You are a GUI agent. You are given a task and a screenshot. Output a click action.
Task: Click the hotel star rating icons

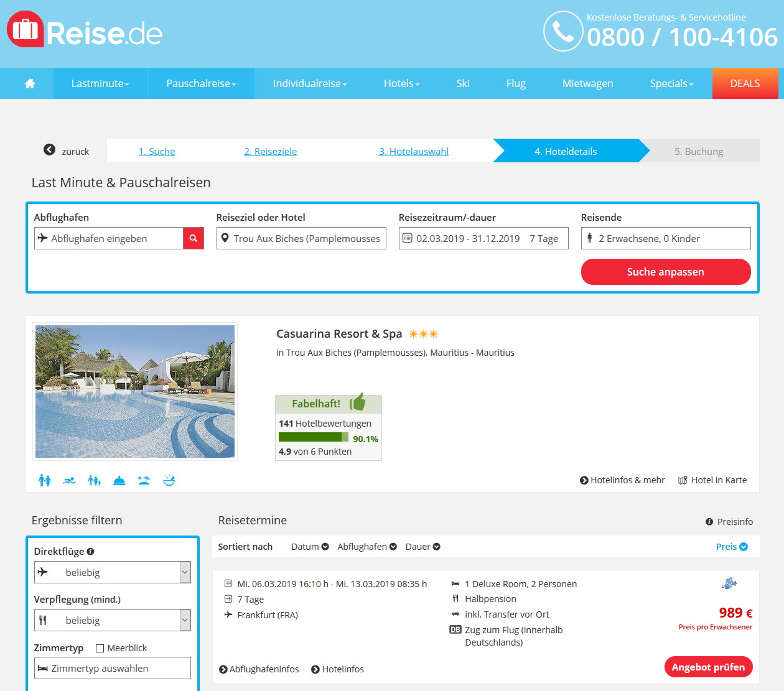pos(423,334)
